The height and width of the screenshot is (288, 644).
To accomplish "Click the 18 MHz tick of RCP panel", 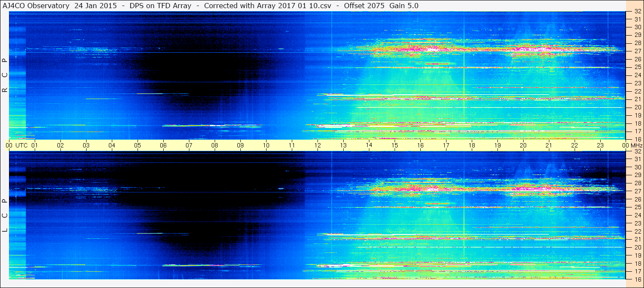I will pyautogui.click(x=637, y=123).
